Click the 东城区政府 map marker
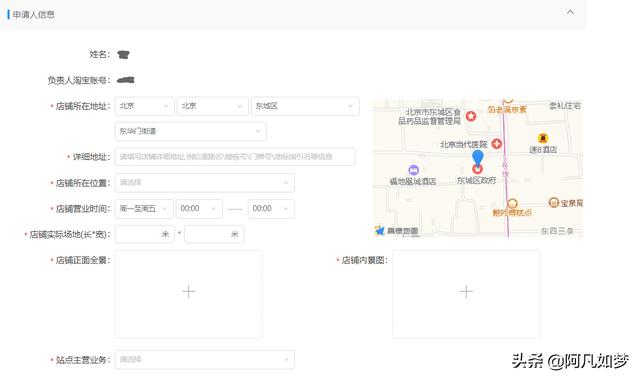 tap(477, 169)
